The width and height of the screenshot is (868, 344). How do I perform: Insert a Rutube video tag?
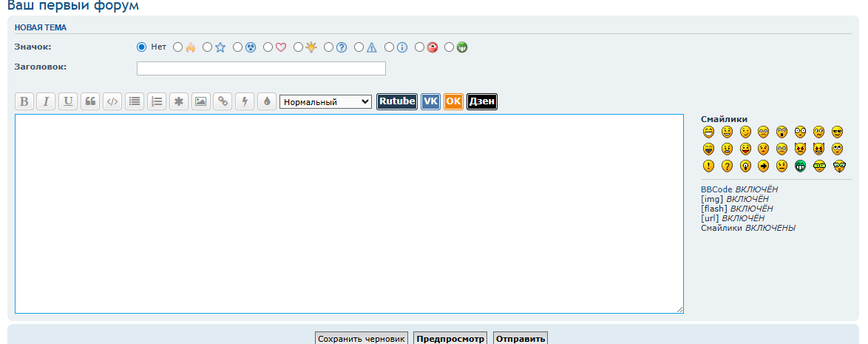(397, 102)
